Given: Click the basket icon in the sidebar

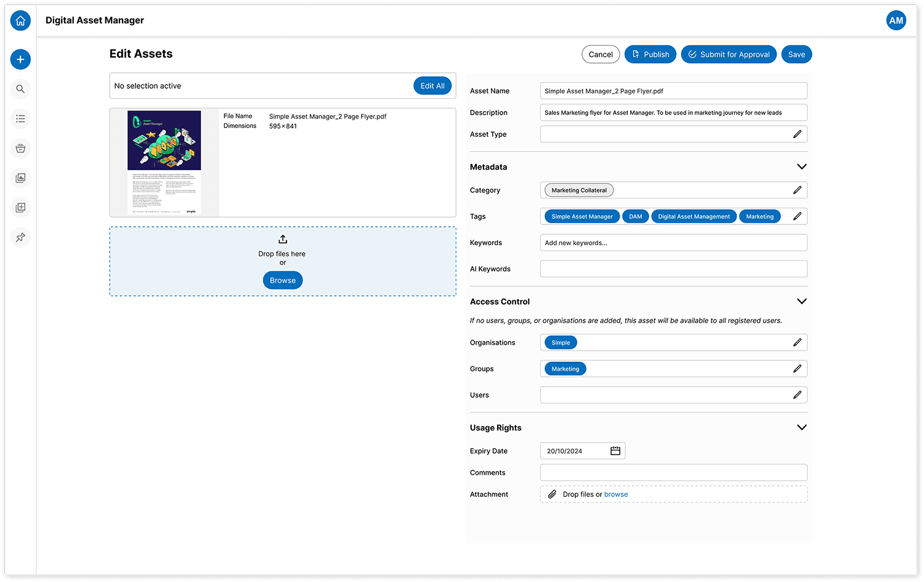Looking at the screenshot, I should pos(20,148).
